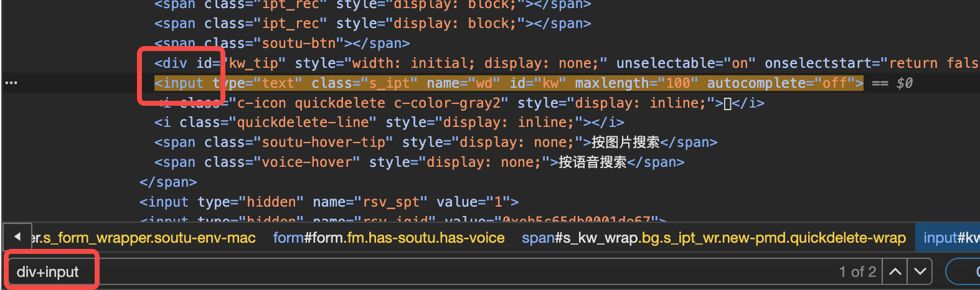Select span#s_kw_wrap breadcrumb item
The width and height of the screenshot is (980, 290).
click(x=714, y=238)
